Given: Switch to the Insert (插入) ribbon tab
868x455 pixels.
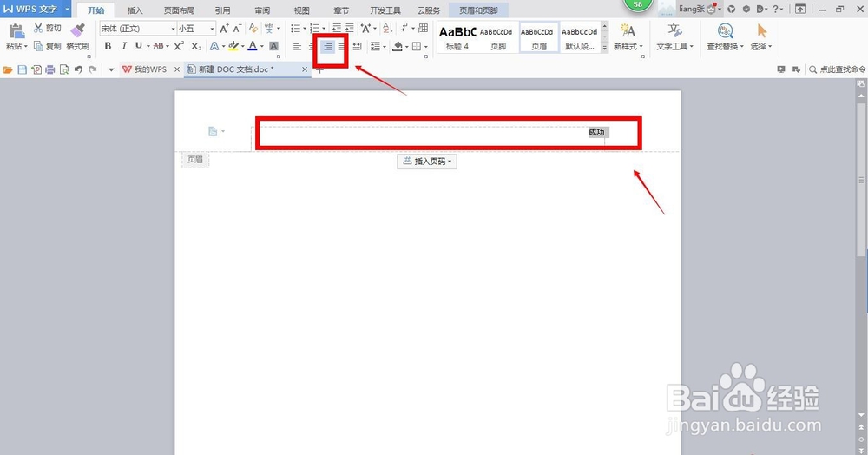Looking at the screenshot, I should [135, 10].
